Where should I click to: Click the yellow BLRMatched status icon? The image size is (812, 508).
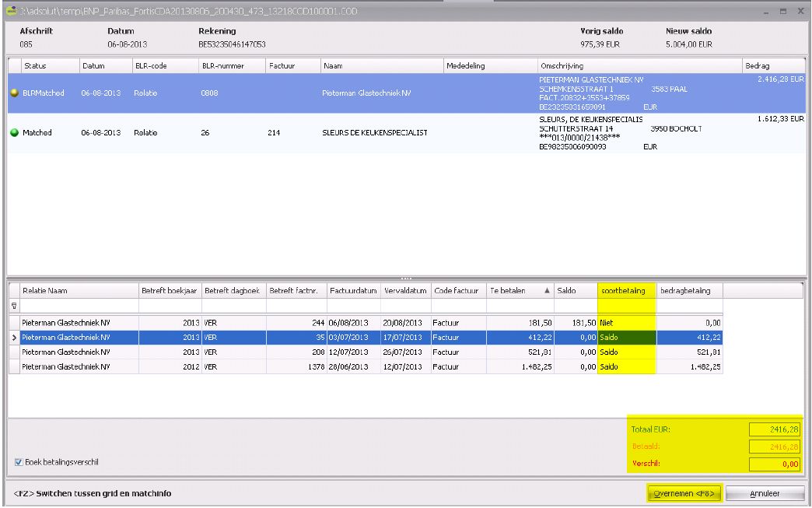tap(15, 93)
